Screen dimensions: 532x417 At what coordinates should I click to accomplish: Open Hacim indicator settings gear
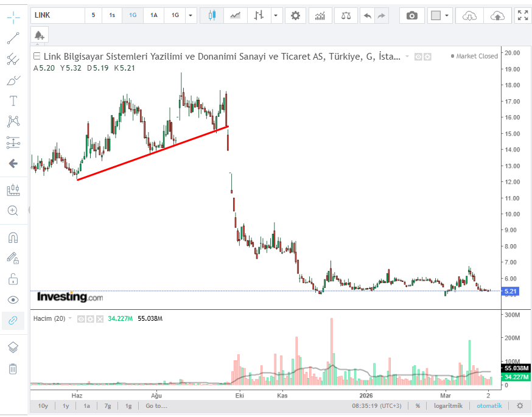(x=90, y=319)
